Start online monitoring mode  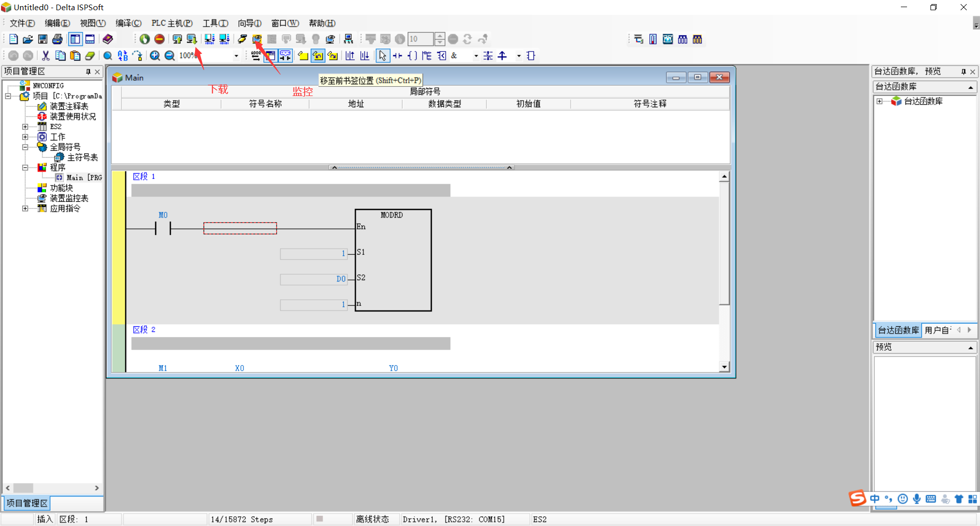pos(257,39)
